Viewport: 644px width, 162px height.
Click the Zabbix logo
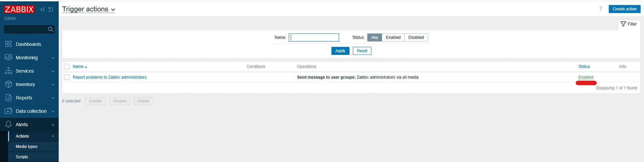[19, 9]
